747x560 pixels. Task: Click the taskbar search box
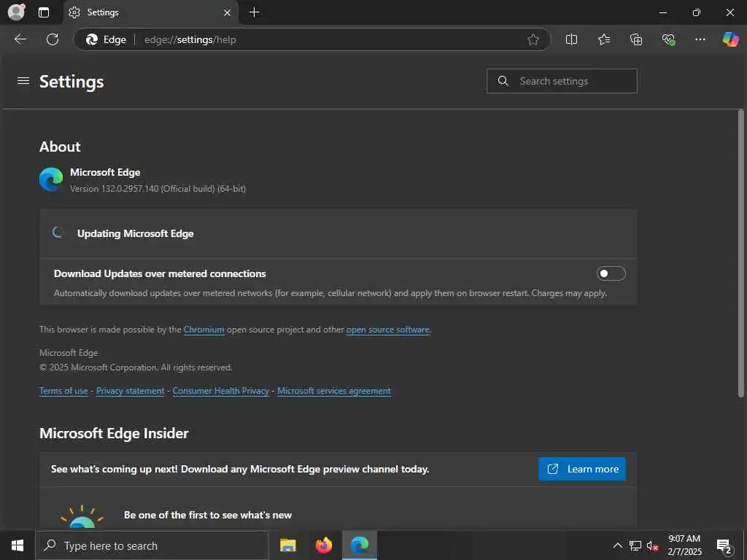tap(152, 545)
